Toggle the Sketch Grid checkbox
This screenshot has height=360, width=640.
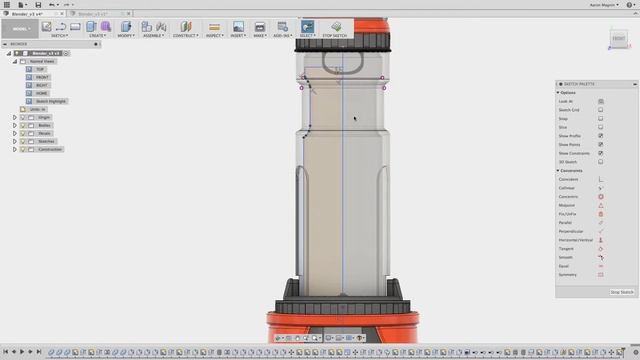click(x=600, y=110)
